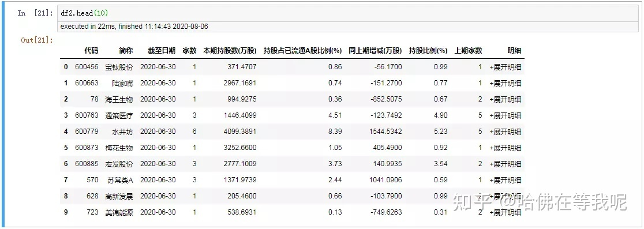This screenshot has height=229, width=644.
Task: Click the 持股比例(%) column header
Action: coord(428,51)
